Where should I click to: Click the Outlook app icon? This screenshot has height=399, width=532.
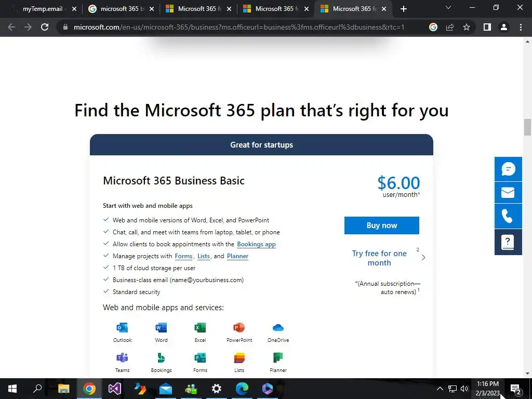[122, 328]
